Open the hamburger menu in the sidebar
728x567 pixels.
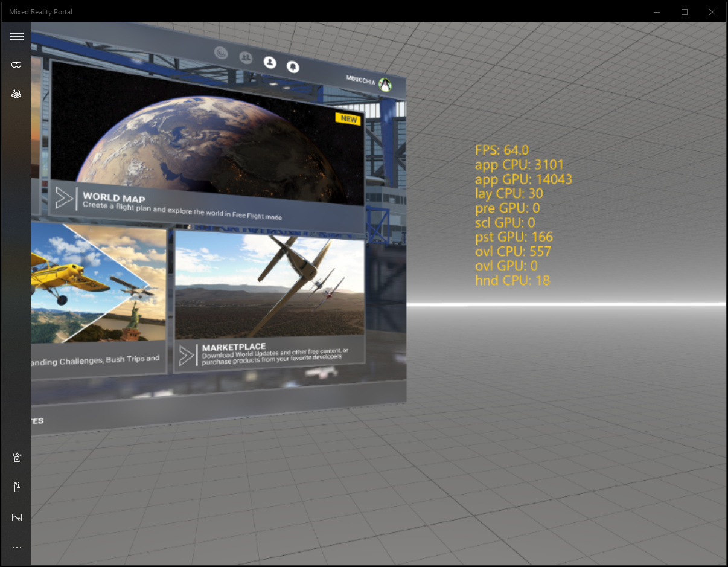[x=16, y=36]
